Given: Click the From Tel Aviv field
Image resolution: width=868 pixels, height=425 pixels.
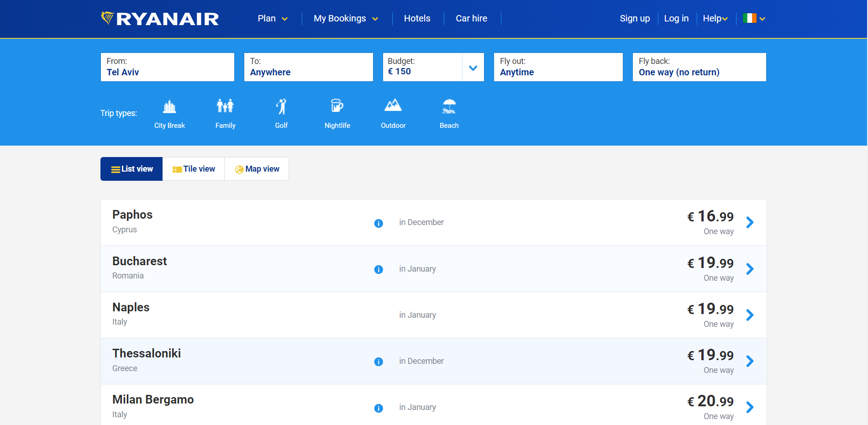Looking at the screenshot, I should click(167, 67).
